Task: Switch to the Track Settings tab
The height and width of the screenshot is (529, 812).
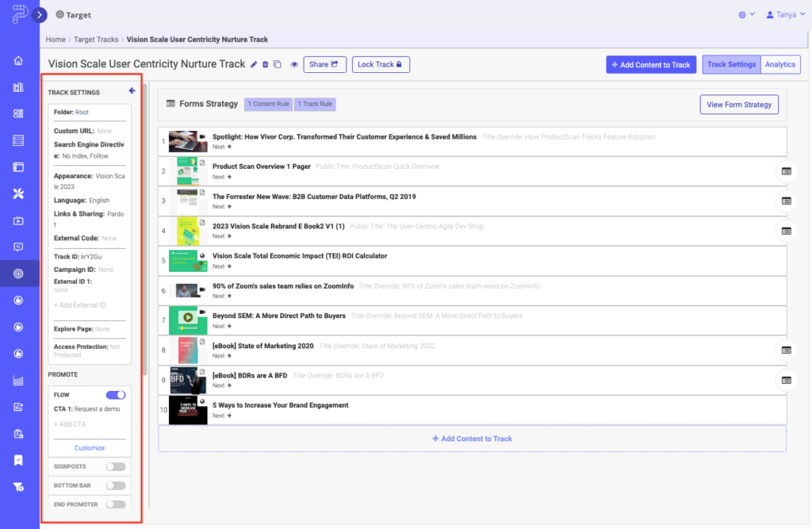Action: pos(731,64)
